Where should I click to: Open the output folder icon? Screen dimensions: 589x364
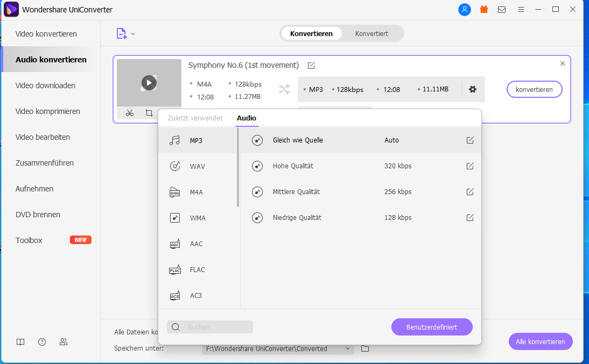[x=365, y=348]
